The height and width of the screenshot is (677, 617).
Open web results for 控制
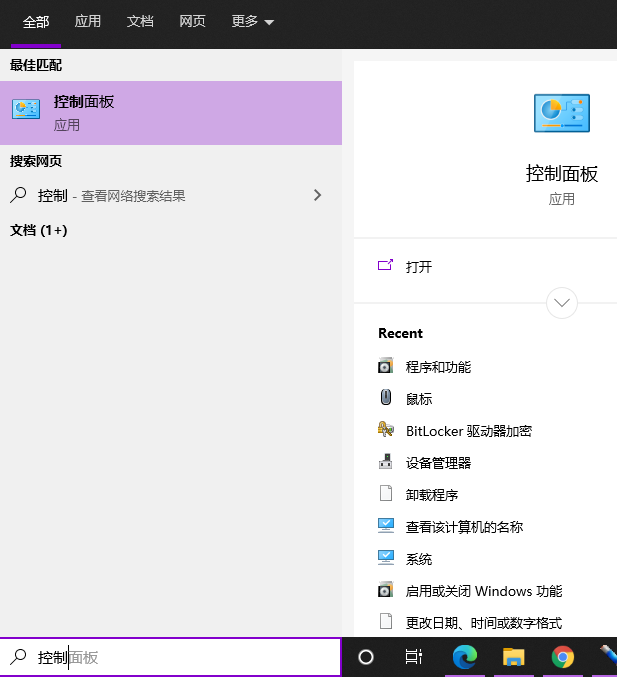(171, 196)
